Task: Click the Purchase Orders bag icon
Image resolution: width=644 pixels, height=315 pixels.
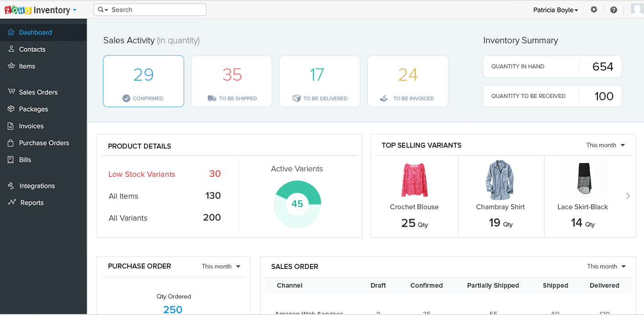Action: (x=10, y=143)
